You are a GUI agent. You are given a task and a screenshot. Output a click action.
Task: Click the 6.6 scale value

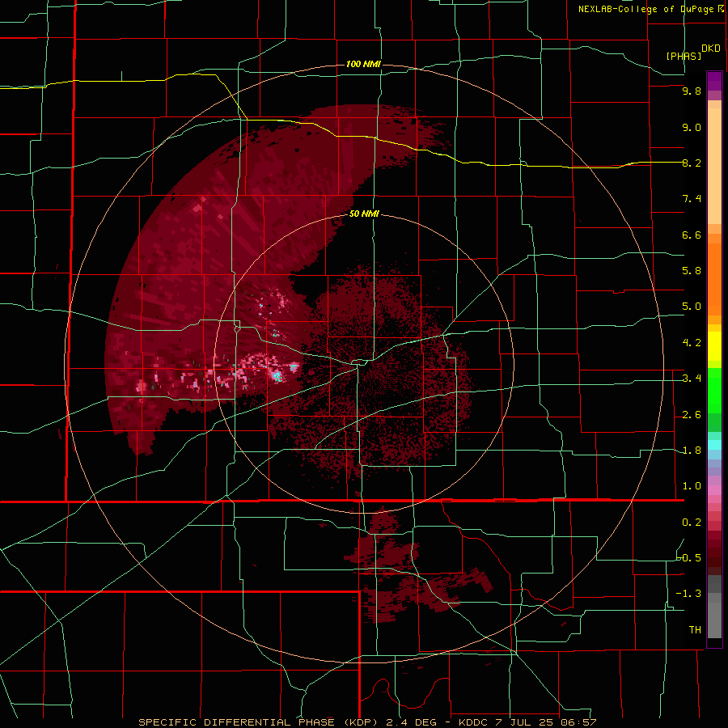click(692, 235)
